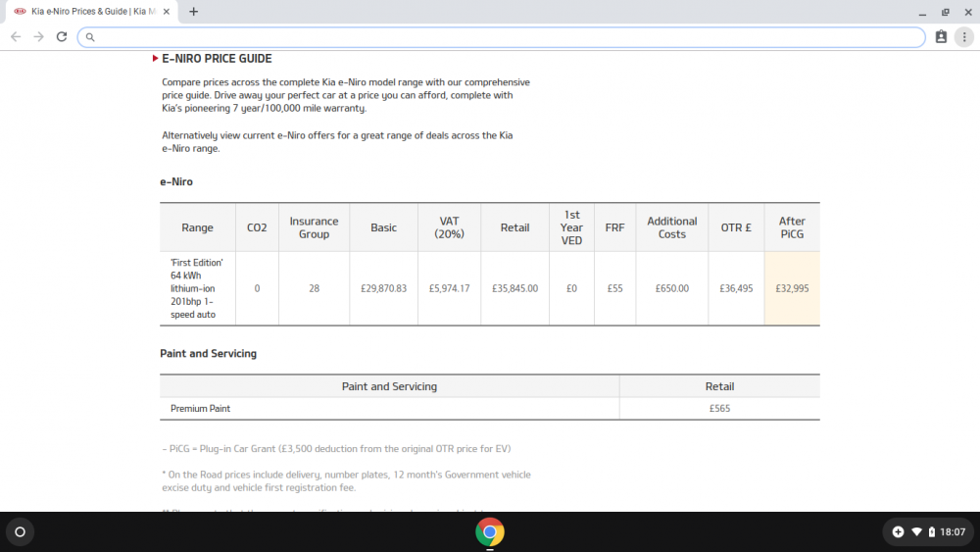Click the 1st Year VED column header
This screenshot has height=552, width=980.
(x=572, y=227)
